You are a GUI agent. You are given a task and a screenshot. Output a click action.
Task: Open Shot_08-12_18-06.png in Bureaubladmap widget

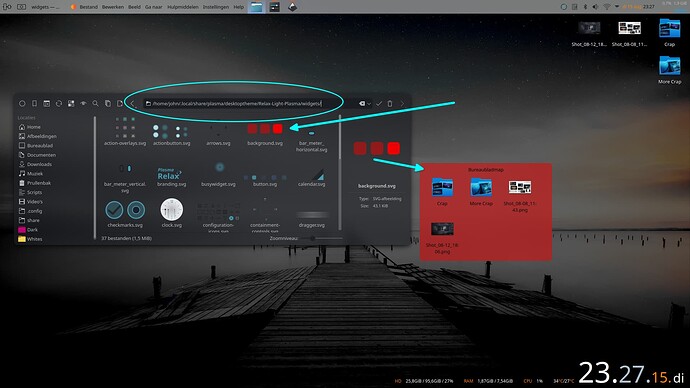442,238
